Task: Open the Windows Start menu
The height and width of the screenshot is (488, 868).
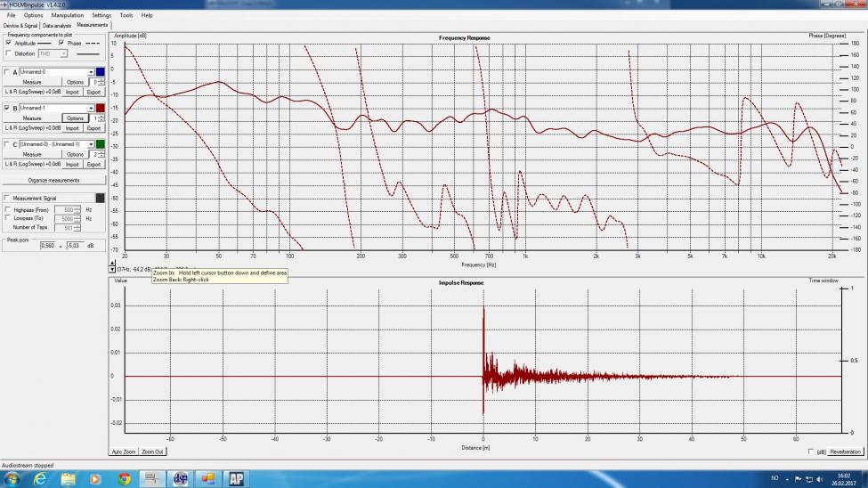Action: (12, 478)
